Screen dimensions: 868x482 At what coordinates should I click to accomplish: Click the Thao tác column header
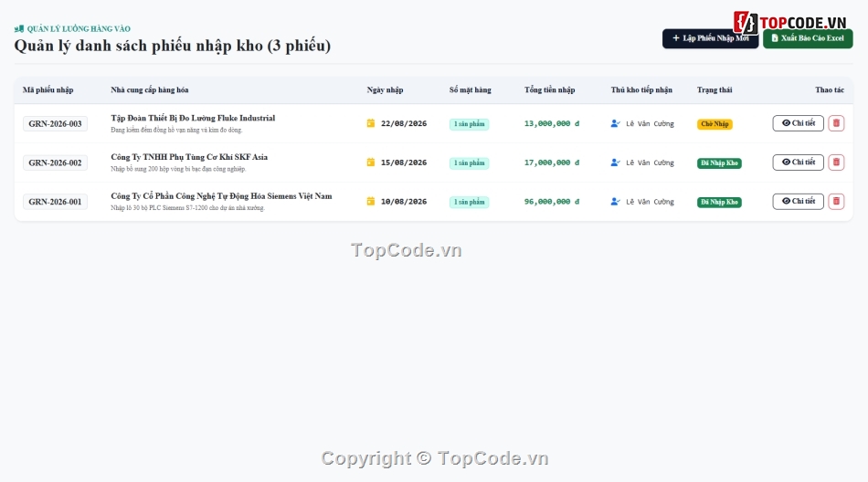click(830, 89)
